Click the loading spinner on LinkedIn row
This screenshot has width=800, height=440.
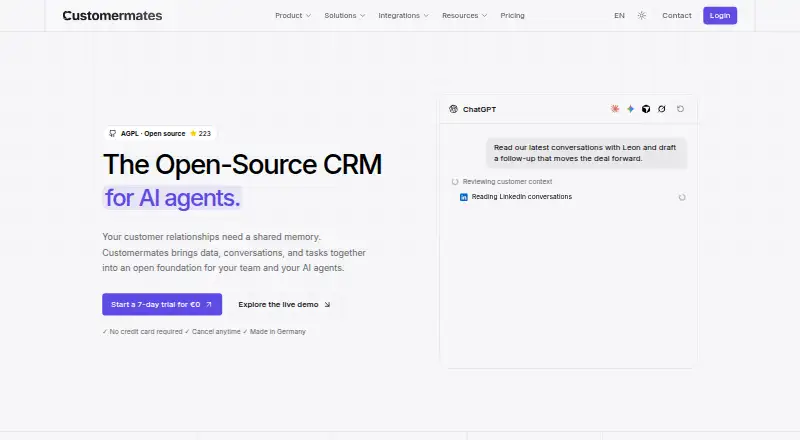682,198
